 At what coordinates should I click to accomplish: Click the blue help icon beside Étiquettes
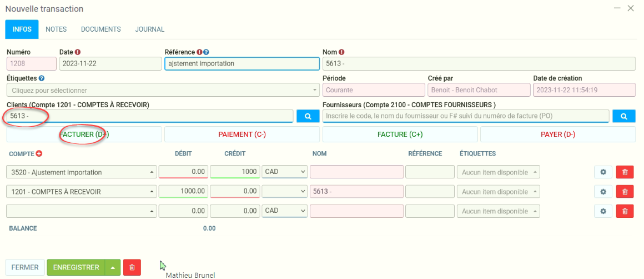[x=42, y=78]
